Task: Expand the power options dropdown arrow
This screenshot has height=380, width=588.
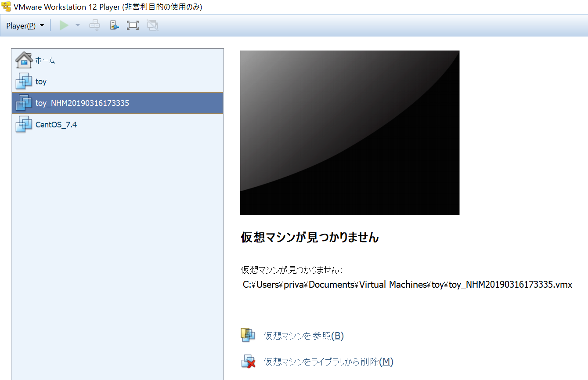Action: 78,25
